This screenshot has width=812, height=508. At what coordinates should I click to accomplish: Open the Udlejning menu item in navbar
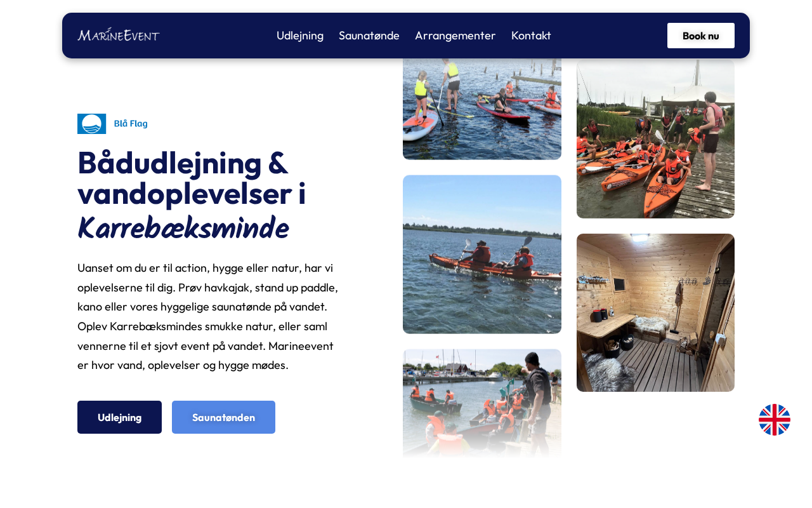click(x=300, y=36)
